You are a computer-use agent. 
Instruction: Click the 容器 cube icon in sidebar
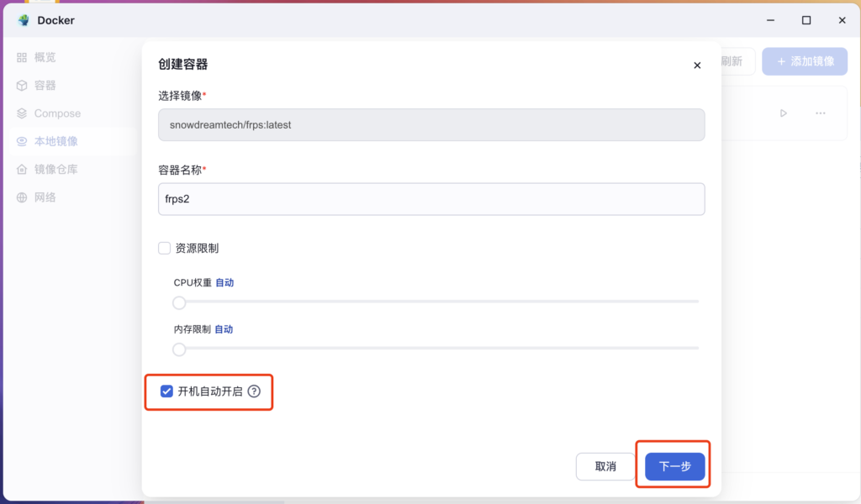pos(22,86)
